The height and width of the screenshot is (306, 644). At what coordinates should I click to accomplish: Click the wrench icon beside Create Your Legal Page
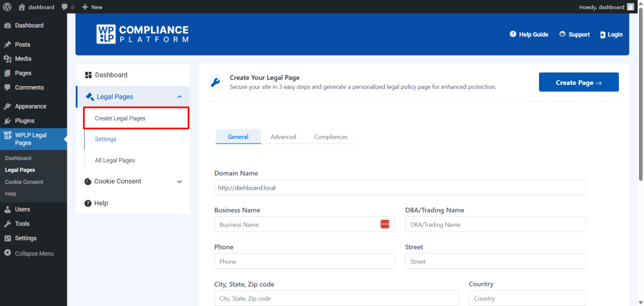(x=215, y=82)
